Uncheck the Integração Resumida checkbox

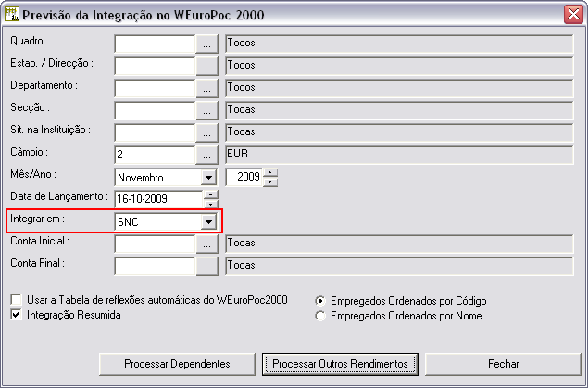click(x=16, y=315)
